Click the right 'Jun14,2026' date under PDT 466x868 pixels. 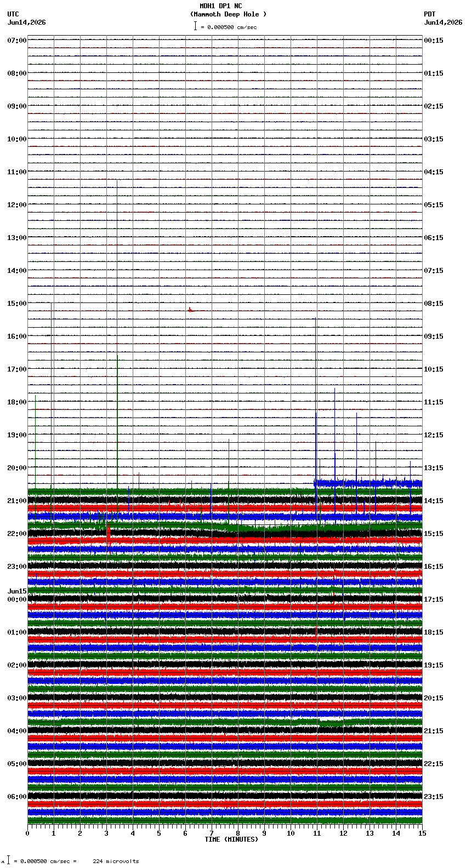[443, 22]
